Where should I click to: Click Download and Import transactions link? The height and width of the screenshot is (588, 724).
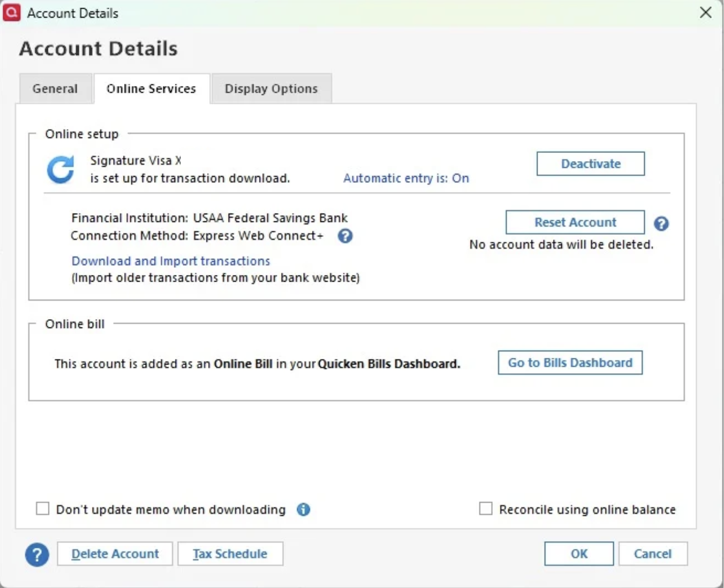(170, 261)
